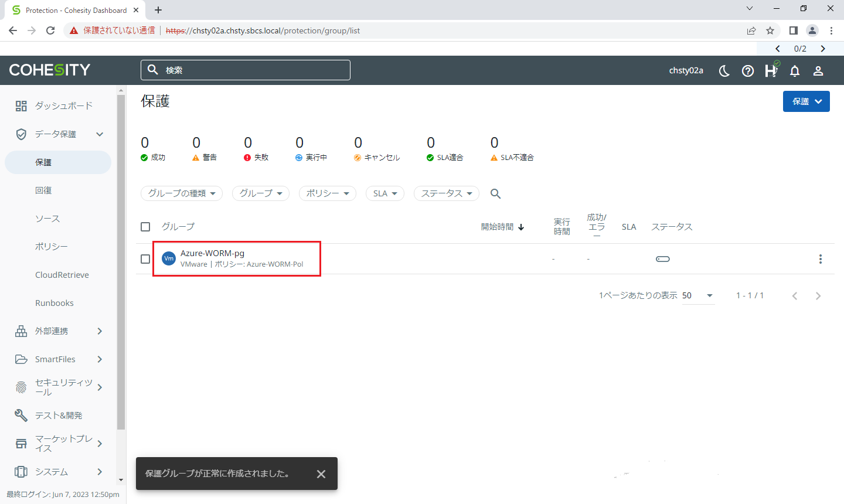Viewport: 844px width, 504px height.
Task: Open the グループ filter dropdown
Action: click(261, 193)
